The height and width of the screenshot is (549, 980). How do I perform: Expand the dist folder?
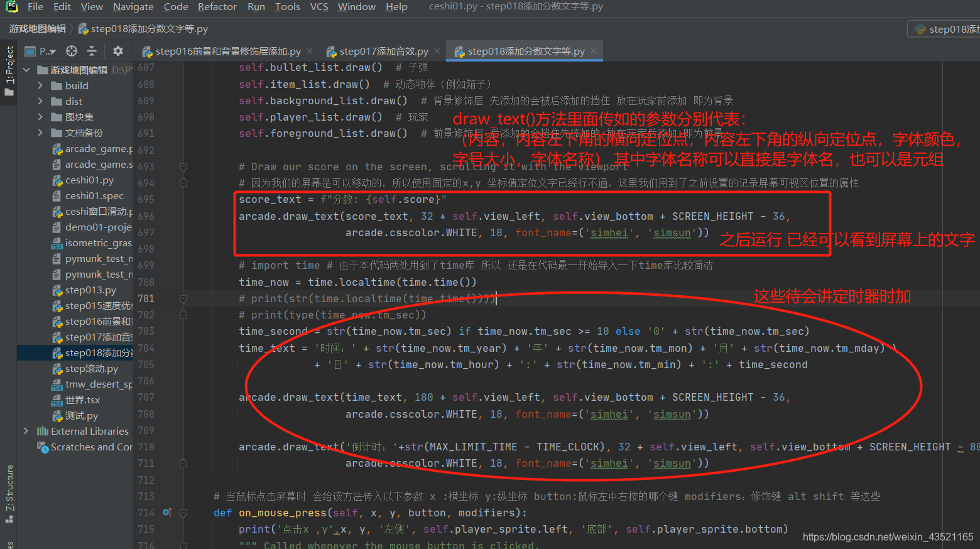(40, 101)
